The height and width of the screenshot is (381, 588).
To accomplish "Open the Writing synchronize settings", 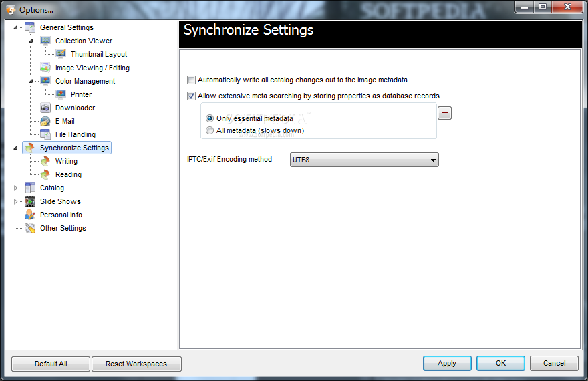I will (x=66, y=161).
